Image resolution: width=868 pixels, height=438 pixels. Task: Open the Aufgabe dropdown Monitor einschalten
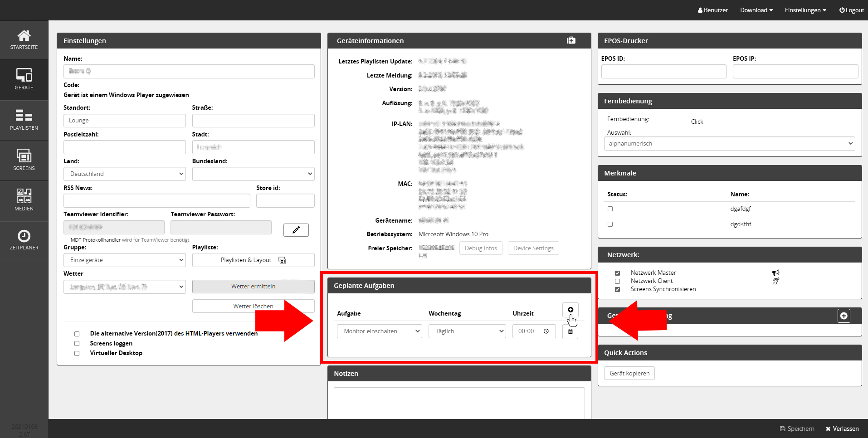379,331
